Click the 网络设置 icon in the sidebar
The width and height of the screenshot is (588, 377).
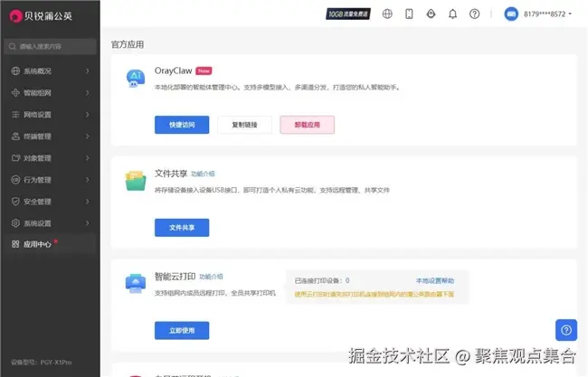[15, 114]
